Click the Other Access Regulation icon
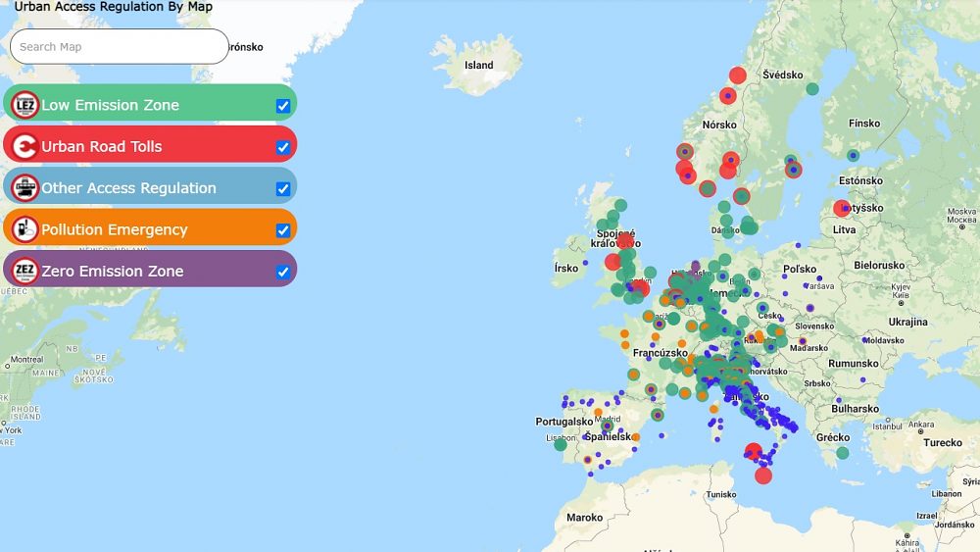 click(x=24, y=188)
